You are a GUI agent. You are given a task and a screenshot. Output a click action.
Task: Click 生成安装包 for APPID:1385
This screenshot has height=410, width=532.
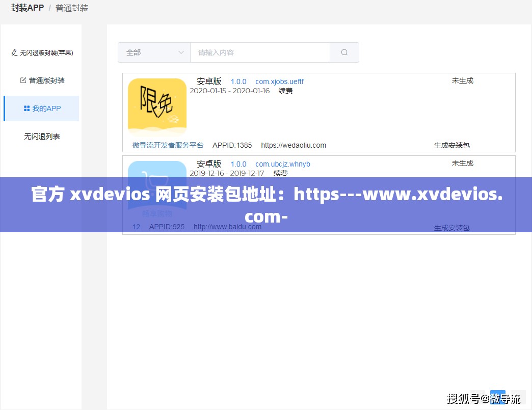click(x=451, y=145)
